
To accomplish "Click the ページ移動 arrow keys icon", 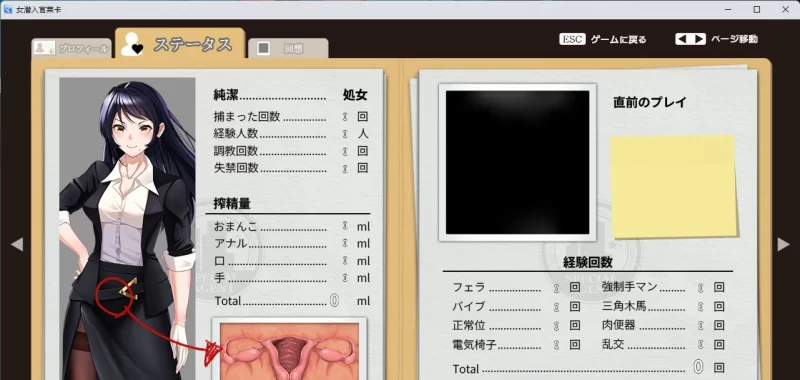I will 690,39.
